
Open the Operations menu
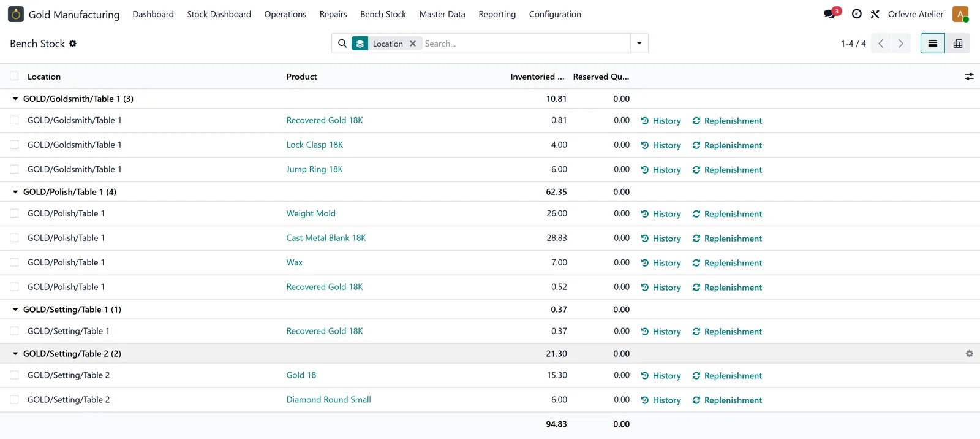click(285, 14)
